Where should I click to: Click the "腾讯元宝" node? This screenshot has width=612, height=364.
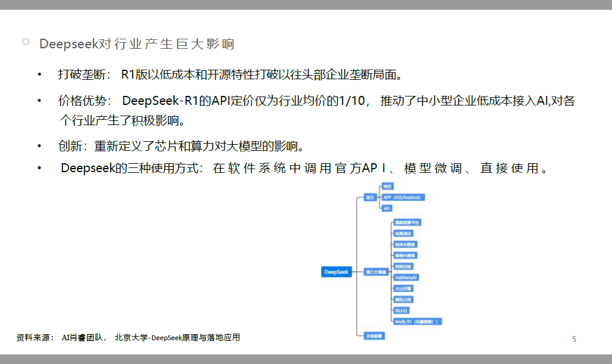point(403,300)
